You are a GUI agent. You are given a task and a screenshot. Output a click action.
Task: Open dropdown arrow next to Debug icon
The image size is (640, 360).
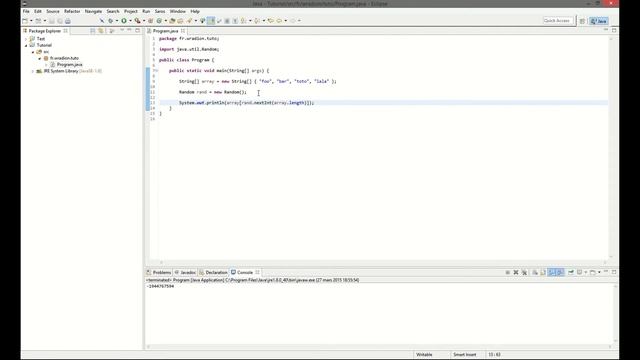click(x=117, y=21)
